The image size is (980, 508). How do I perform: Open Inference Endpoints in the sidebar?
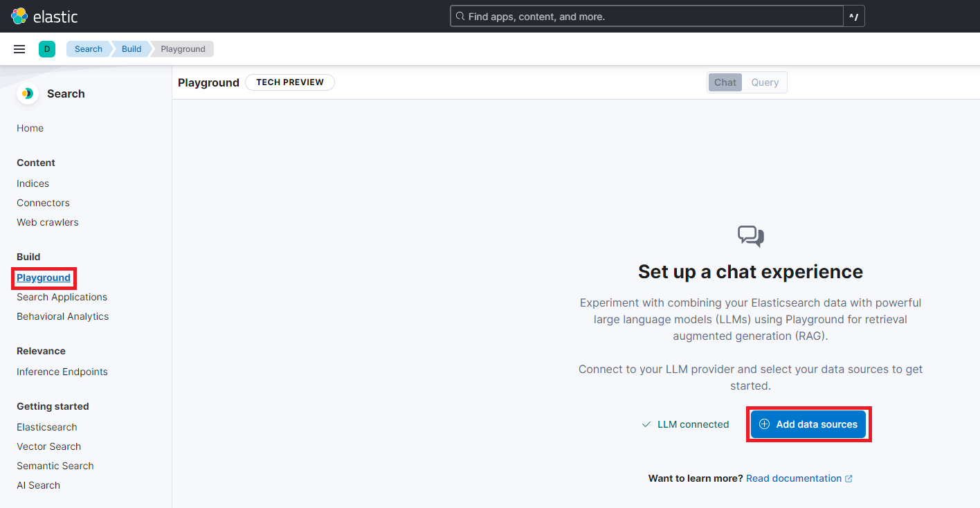(x=62, y=372)
